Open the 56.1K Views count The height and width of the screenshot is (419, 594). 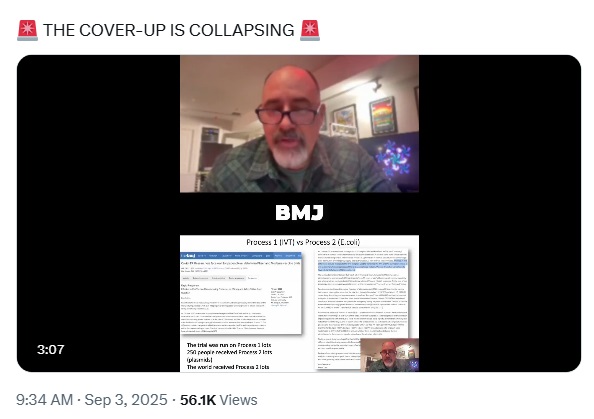[x=219, y=400]
